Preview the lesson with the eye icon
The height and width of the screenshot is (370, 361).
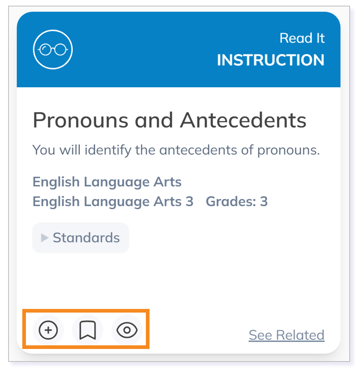(127, 330)
